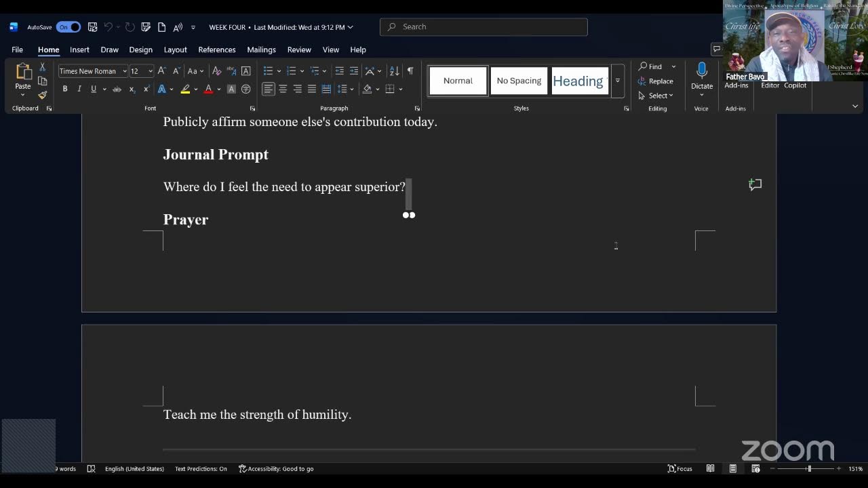Click the Replace button
Viewport: 868px width, 488px height.
pos(655,81)
